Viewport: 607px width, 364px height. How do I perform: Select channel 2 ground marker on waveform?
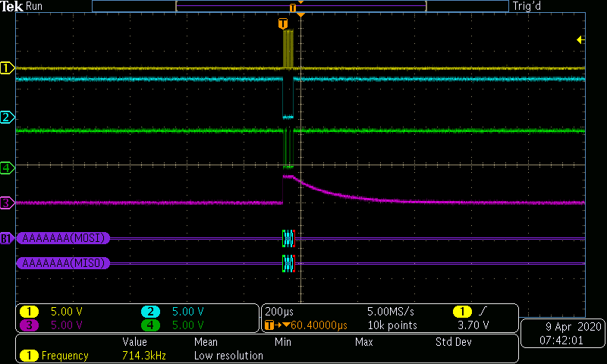point(7,117)
